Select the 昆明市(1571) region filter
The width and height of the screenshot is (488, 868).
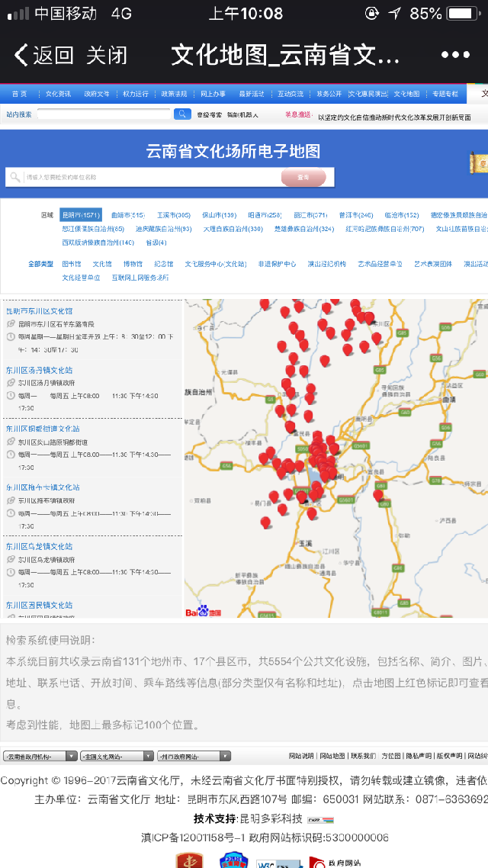coord(81,215)
